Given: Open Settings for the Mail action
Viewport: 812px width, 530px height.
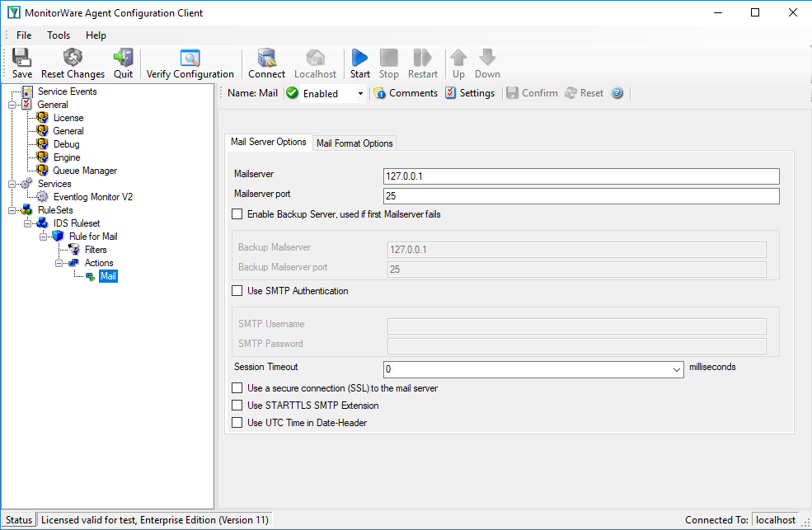Looking at the screenshot, I should (x=470, y=93).
